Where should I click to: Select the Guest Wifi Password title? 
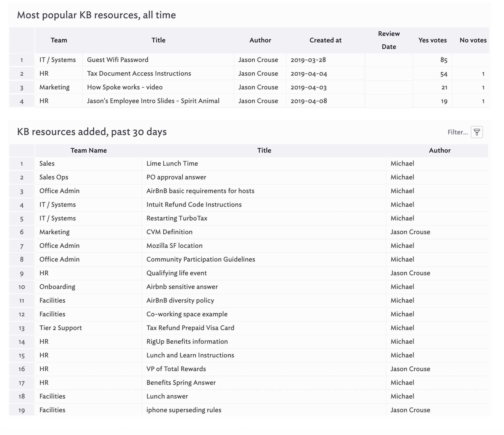click(x=118, y=60)
